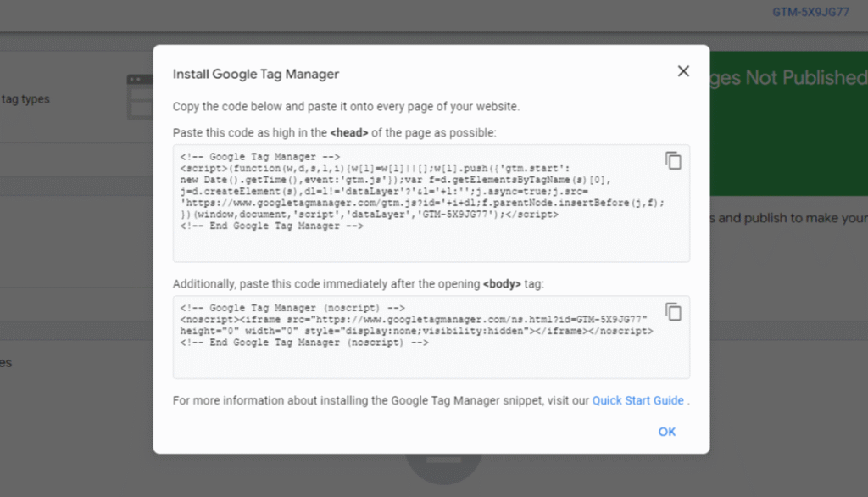This screenshot has width=868, height=497.
Task: Copy the body noscript code snippet
Action: point(673,312)
